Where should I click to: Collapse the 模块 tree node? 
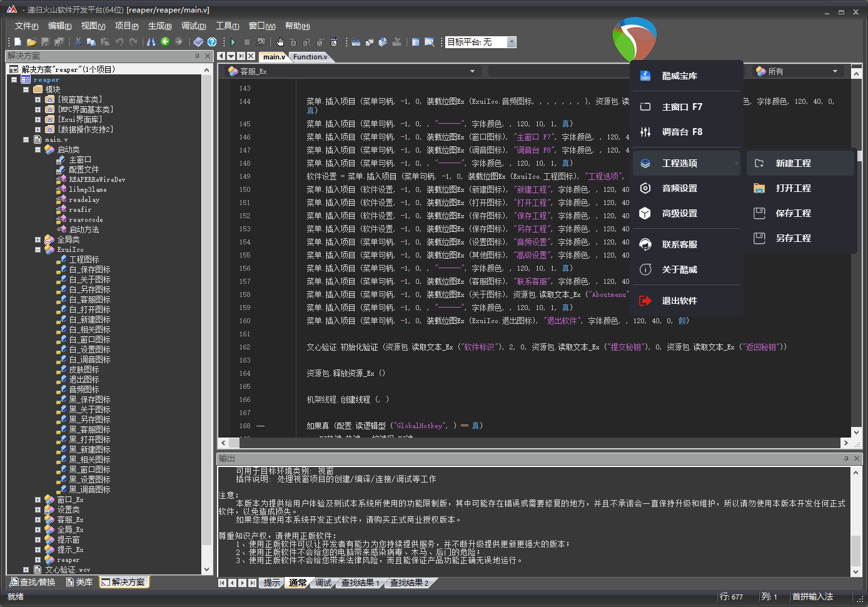26,89
